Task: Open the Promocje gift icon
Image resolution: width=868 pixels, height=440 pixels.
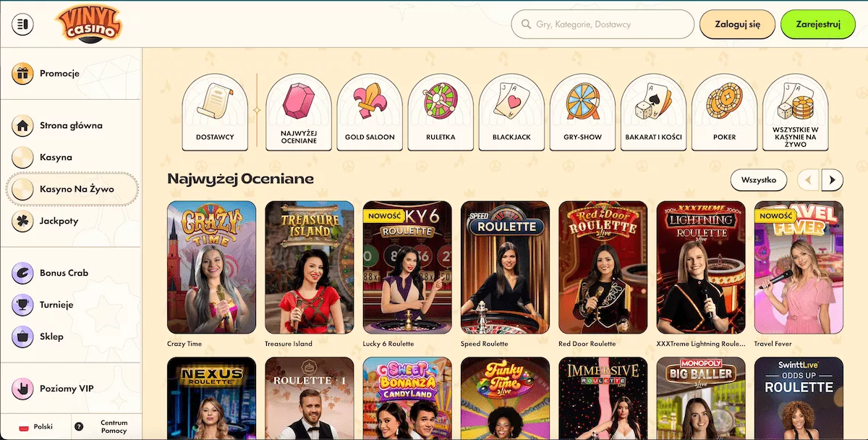Action: pos(23,73)
